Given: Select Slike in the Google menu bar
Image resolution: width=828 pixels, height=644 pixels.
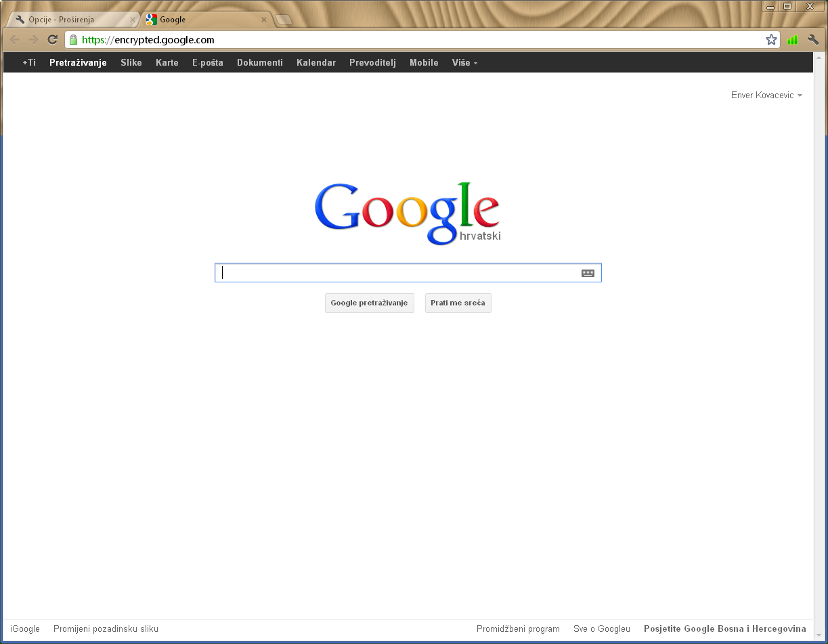Looking at the screenshot, I should tap(131, 62).
